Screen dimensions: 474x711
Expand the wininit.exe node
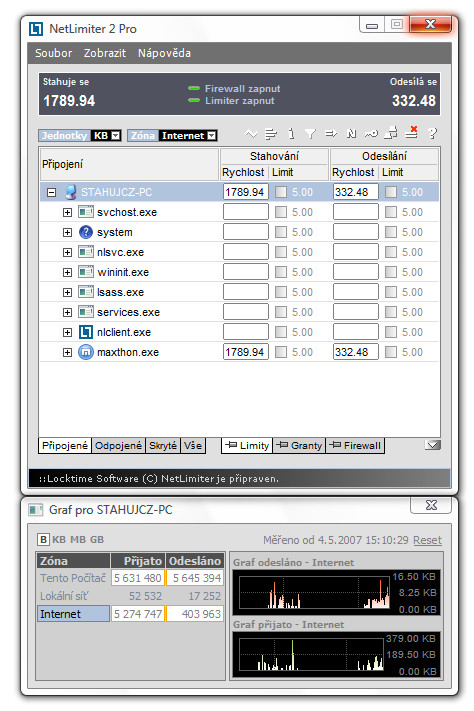(x=67, y=272)
